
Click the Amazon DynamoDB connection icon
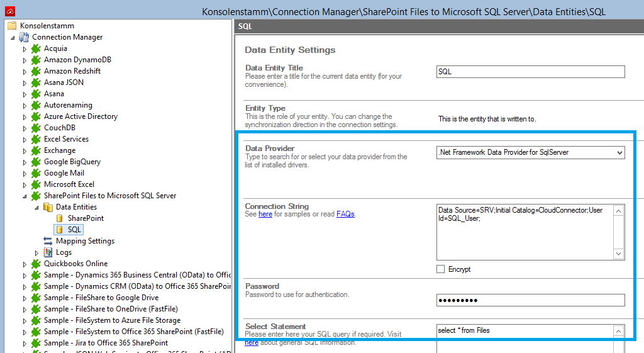click(x=36, y=60)
